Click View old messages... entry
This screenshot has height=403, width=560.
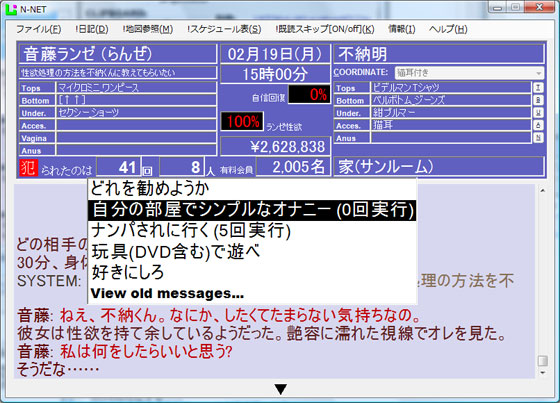[167, 293]
